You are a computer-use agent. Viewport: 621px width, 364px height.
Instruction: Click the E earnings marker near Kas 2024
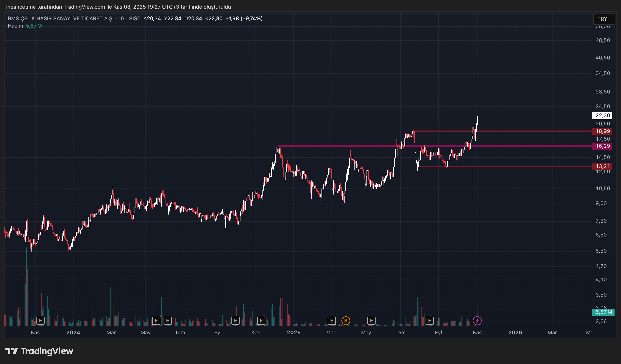[x=261, y=320]
